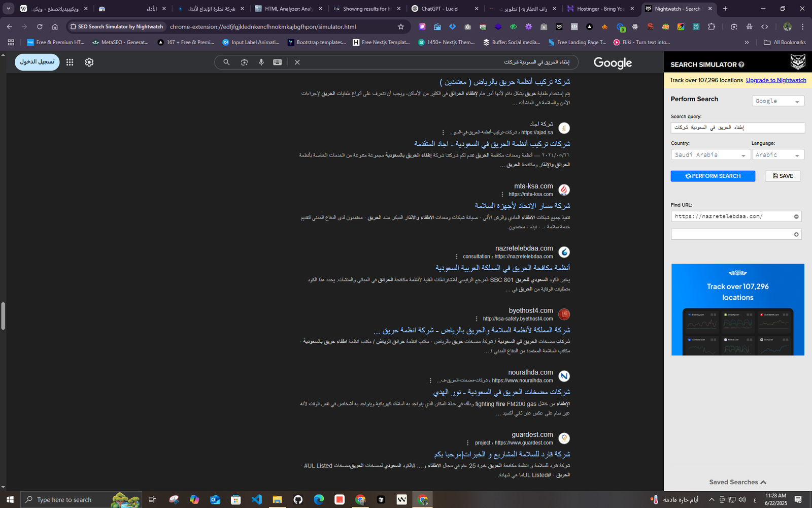Open the tab search dropdown arrow
The height and width of the screenshot is (508, 812).
[x=8, y=9]
